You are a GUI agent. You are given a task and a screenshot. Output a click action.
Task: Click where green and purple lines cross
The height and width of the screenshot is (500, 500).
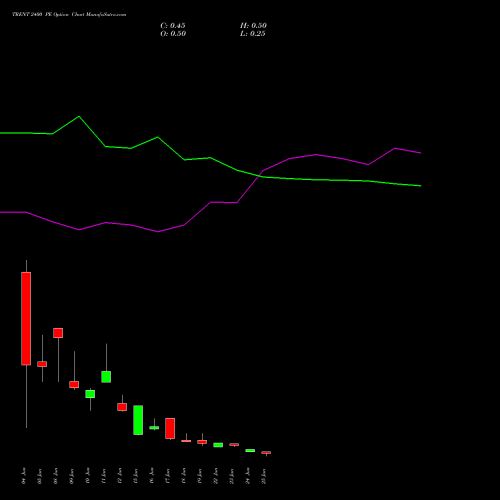260,175
